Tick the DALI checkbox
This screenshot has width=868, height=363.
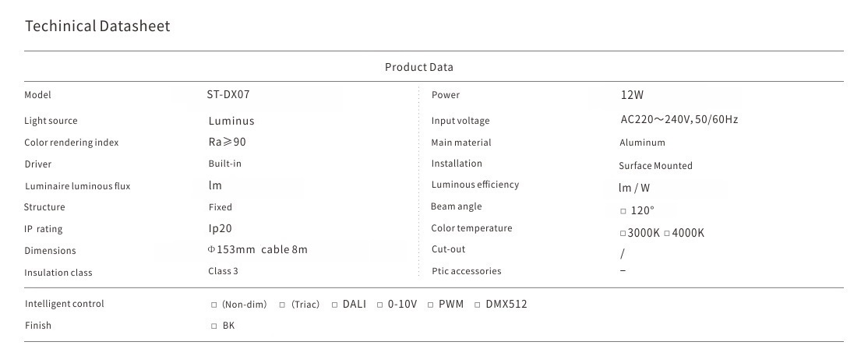pos(334,305)
